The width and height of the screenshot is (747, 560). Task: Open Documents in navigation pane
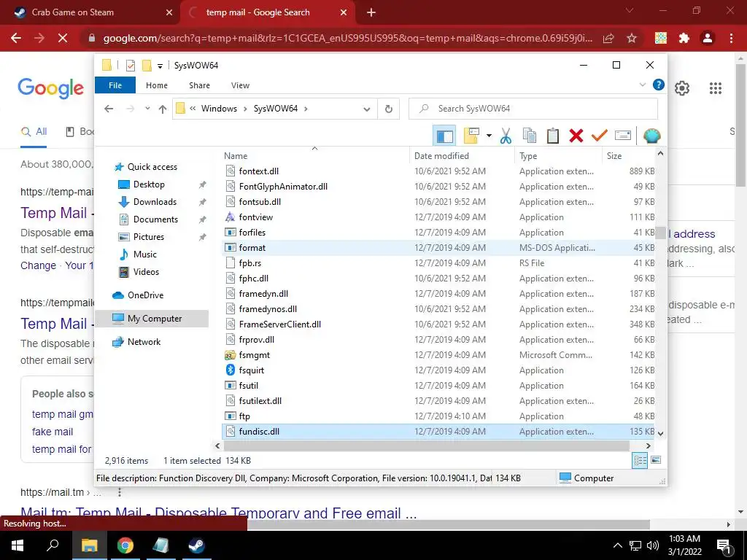(x=155, y=219)
